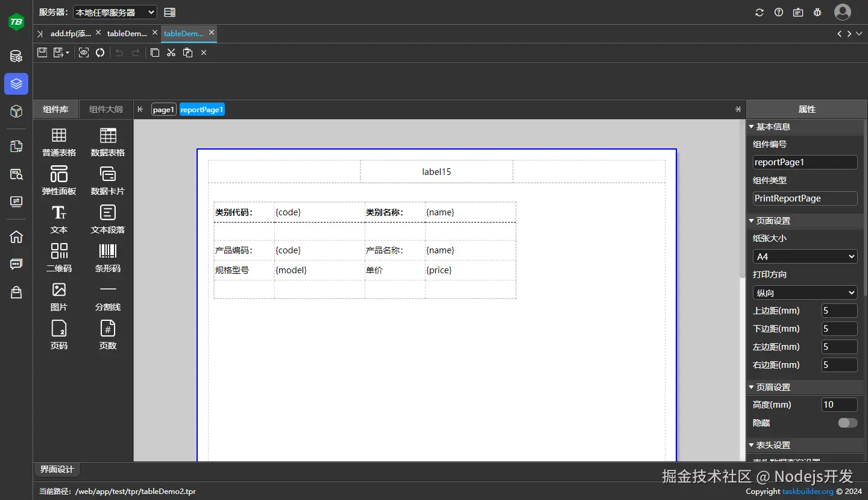Open the user avatar menu
The width and height of the screenshot is (868, 500).
pos(843,12)
